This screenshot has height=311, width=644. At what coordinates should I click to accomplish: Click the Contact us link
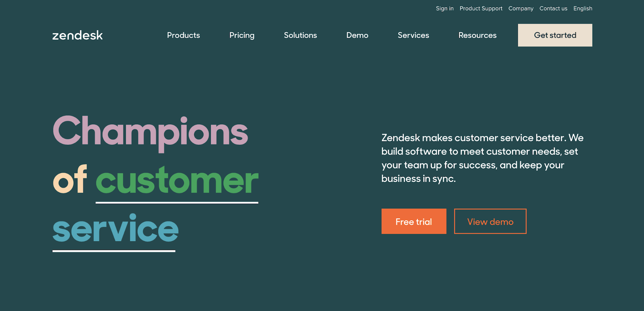(x=553, y=8)
